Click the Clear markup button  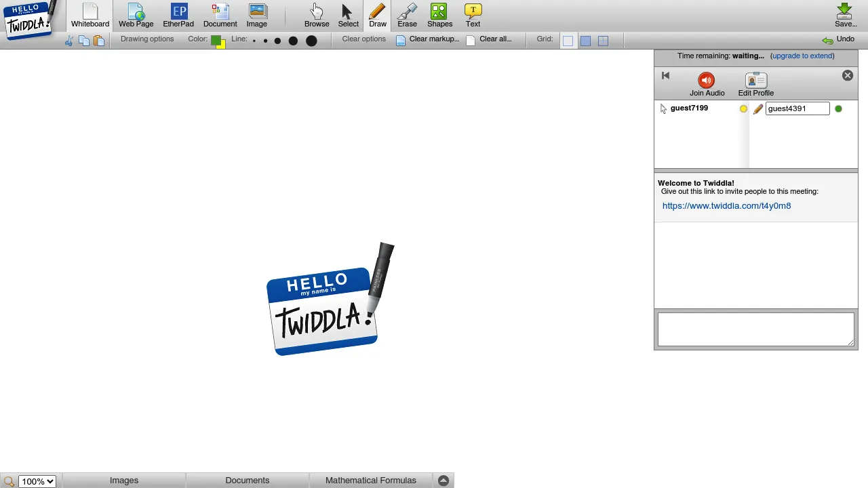tap(428, 39)
